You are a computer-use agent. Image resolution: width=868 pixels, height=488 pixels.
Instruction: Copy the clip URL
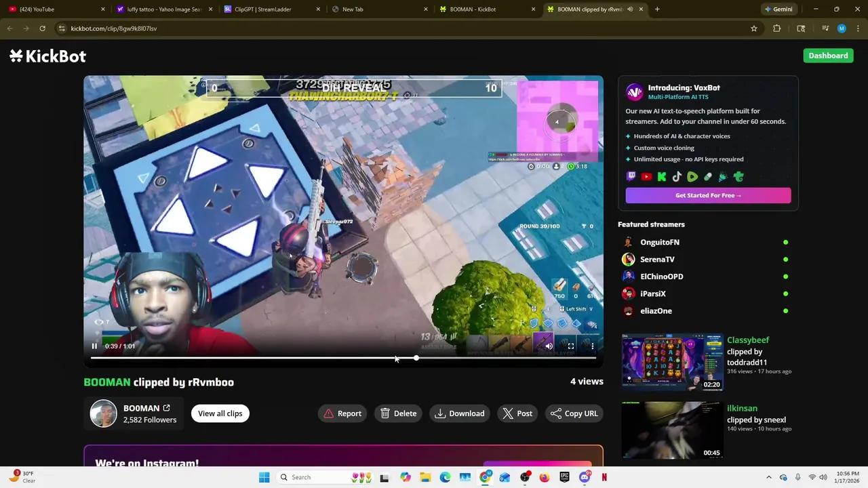pyautogui.click(x=574, y=413)
